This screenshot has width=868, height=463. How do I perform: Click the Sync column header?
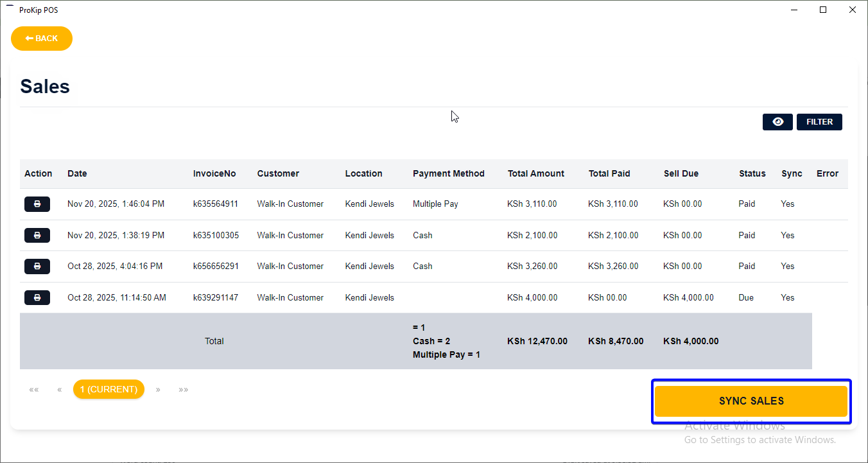pyautogui.click(x=792, y=173)
